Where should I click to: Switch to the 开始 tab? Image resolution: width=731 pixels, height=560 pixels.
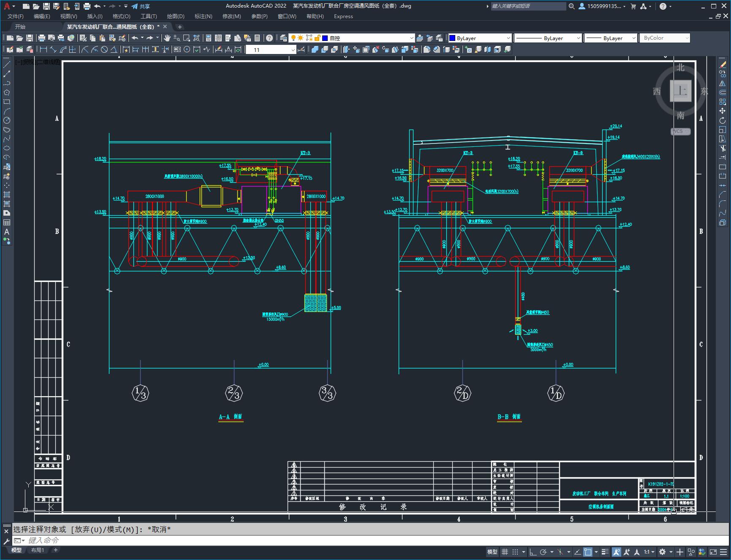click(x=20, y=27)
